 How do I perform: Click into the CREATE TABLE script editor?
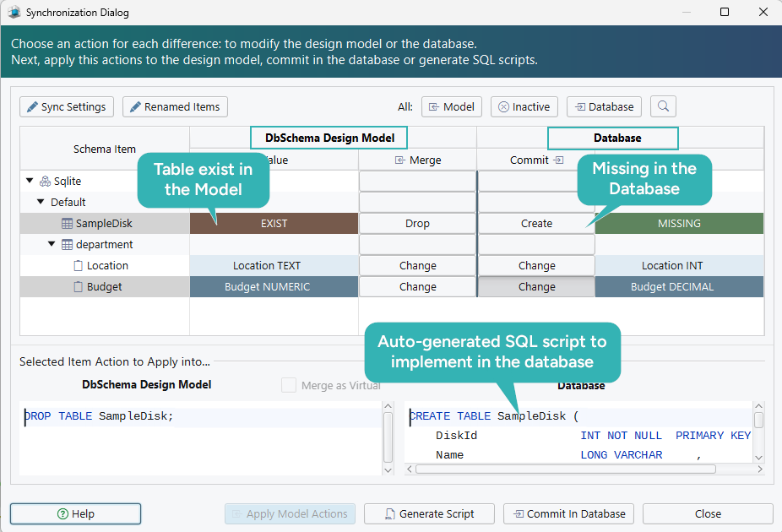578,432
